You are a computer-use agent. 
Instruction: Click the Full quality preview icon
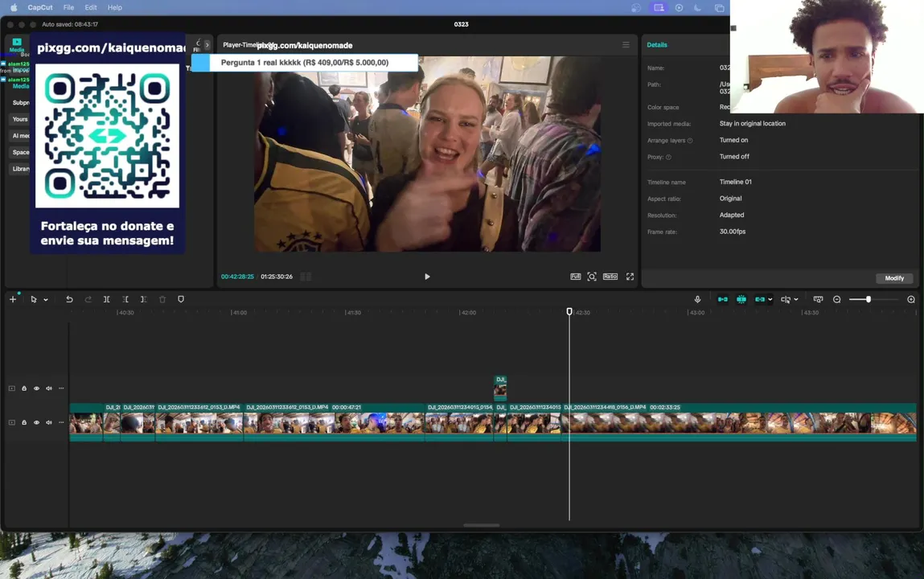click(x=575, y=277)
